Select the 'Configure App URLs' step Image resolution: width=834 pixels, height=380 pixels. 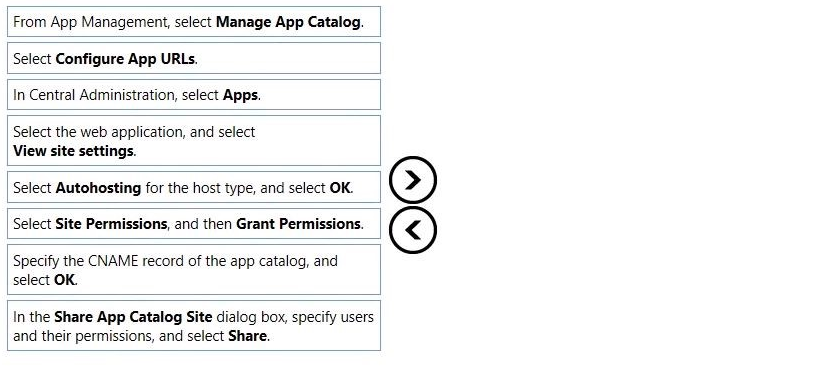coord(194,59)
